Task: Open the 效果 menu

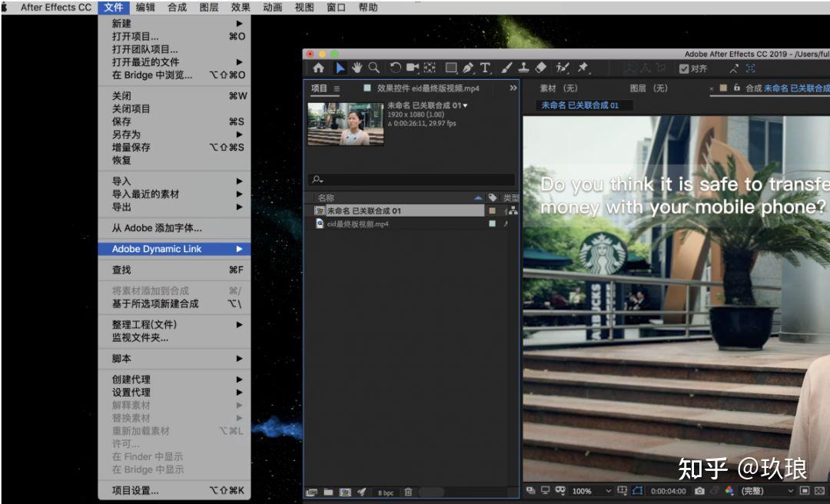Action: (x=241, y=8)
